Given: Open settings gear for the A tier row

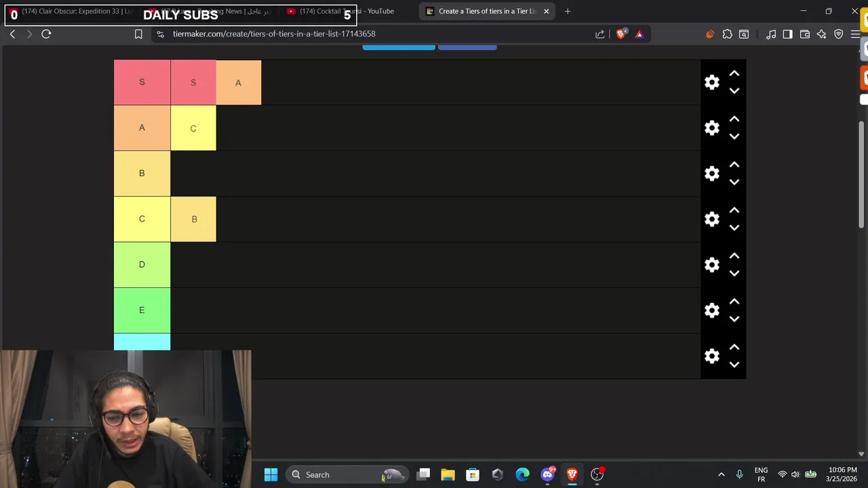Looking at the screenshot, I should [711, 128].
